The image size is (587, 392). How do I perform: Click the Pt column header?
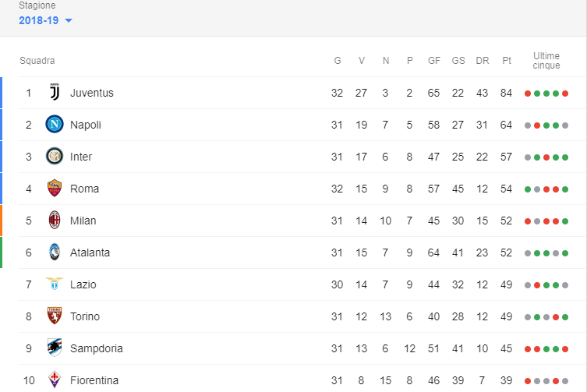[507, 61]
